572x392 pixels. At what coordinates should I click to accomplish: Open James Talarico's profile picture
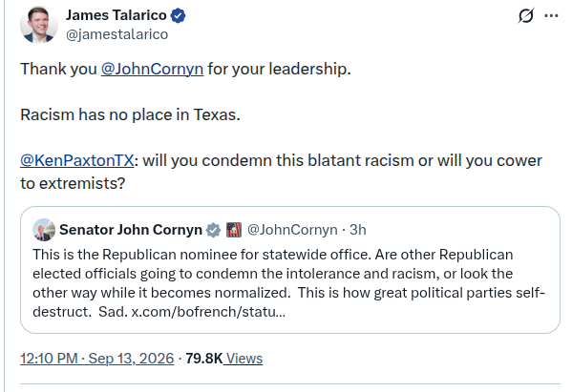(39, 25)
